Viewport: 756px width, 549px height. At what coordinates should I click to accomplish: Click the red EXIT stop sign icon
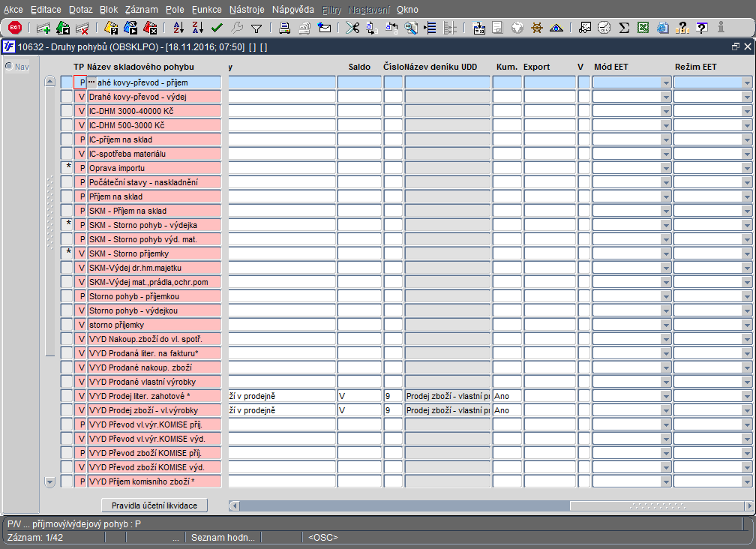coord(15,28)
